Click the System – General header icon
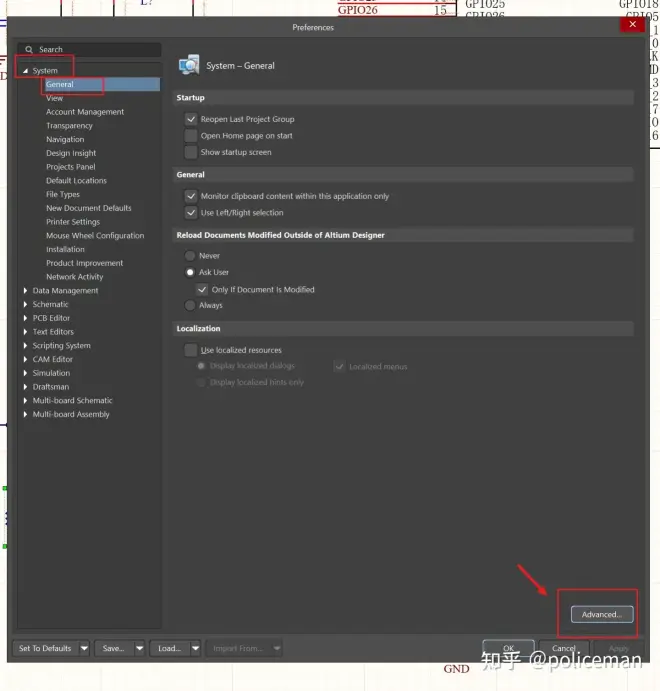The image size is (660, 691). coord(188,65)
